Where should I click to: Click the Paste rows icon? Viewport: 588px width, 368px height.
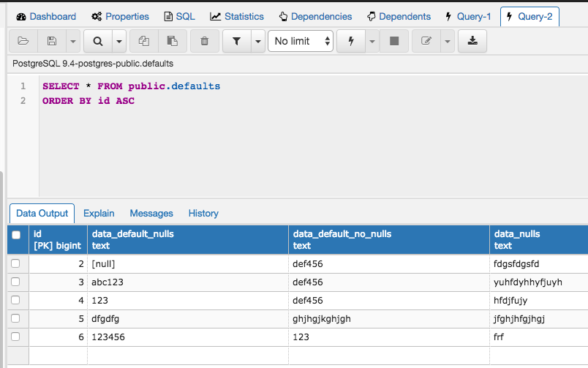pos(172,42)
